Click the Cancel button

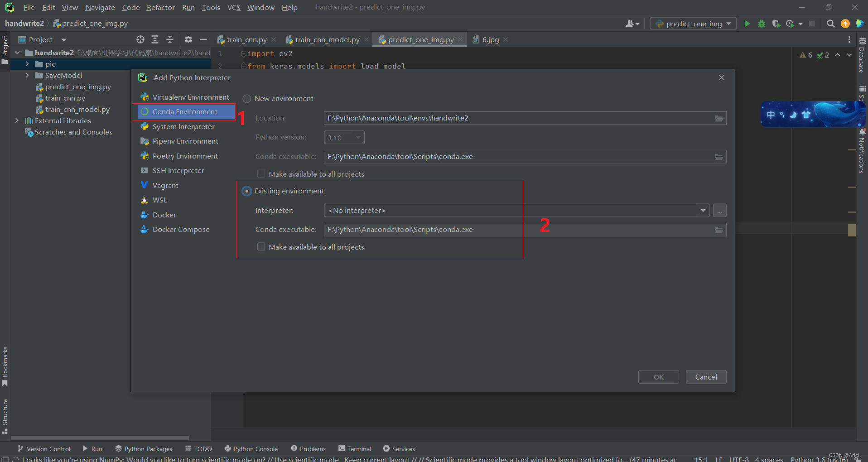pyautogui.click(x=706, y=377)
